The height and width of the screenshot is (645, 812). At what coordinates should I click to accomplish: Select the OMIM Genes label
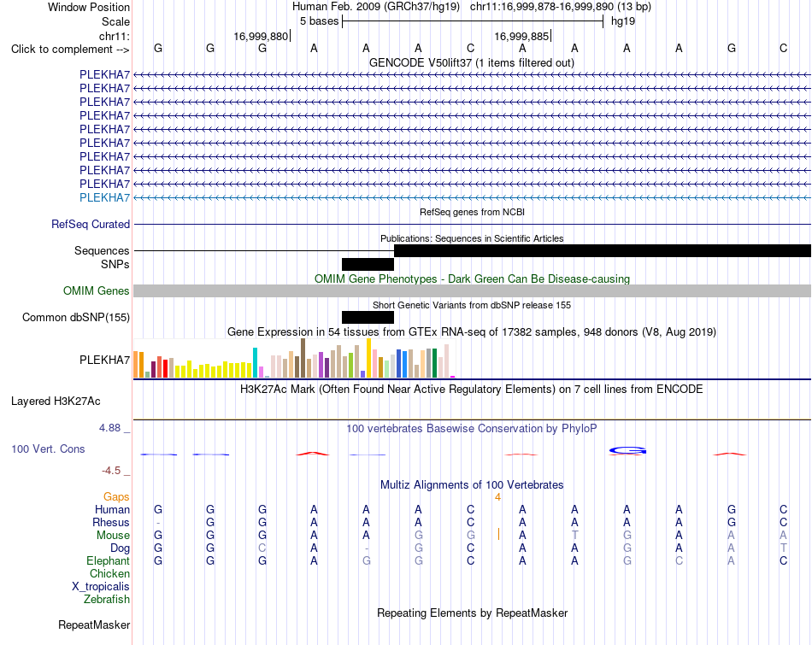[x=96, y=291]
